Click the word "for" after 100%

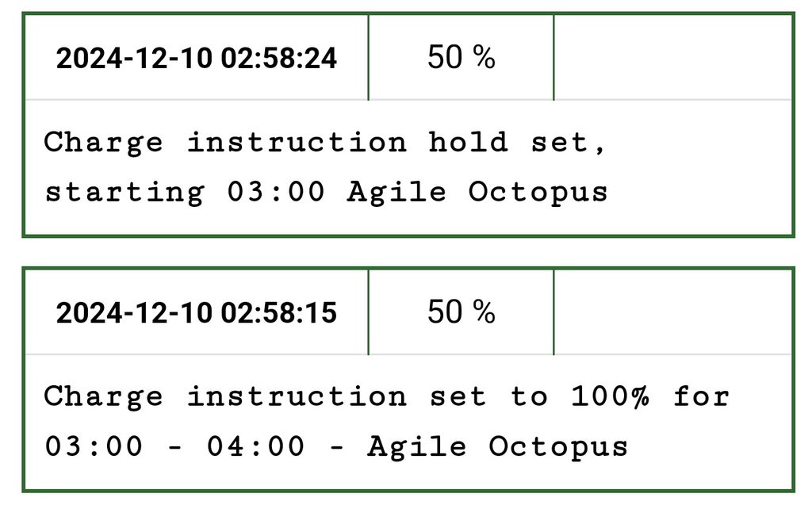(701, 396)
